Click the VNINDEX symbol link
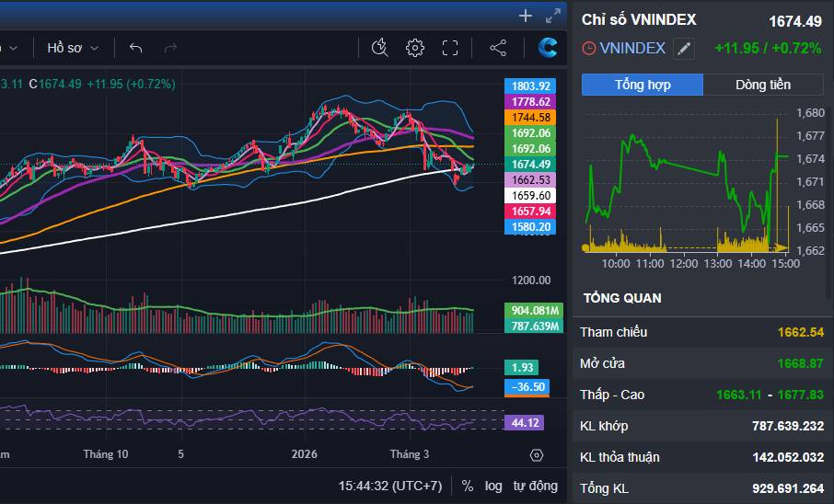Screen dimensions: 834x504 pos(632,49)
